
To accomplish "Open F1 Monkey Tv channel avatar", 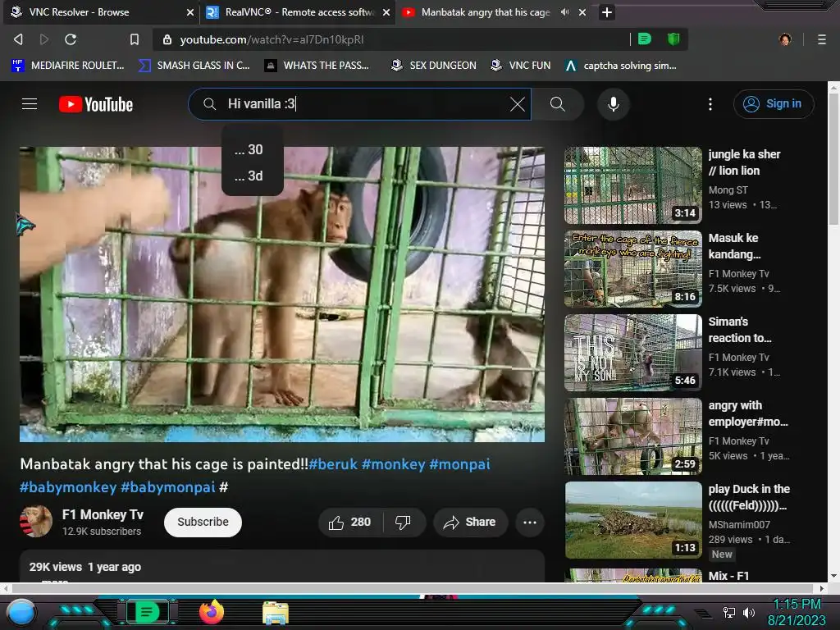I will tap(36, 521).
